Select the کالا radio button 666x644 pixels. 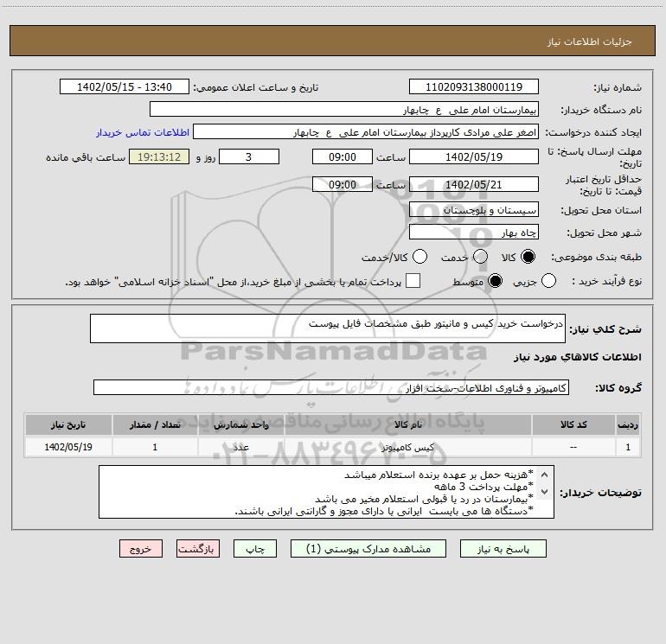[x=528, y=257]
